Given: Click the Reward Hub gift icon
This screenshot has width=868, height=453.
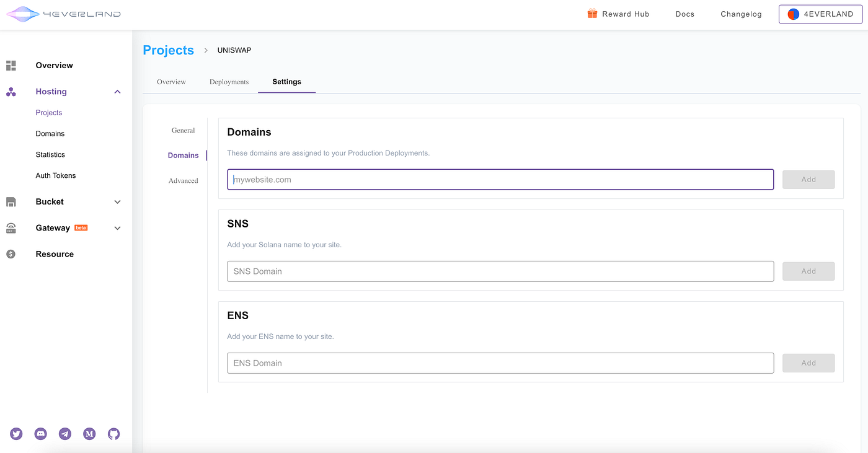Looking at the screenshot, I should pyautogui.click(x=592, y=13).
